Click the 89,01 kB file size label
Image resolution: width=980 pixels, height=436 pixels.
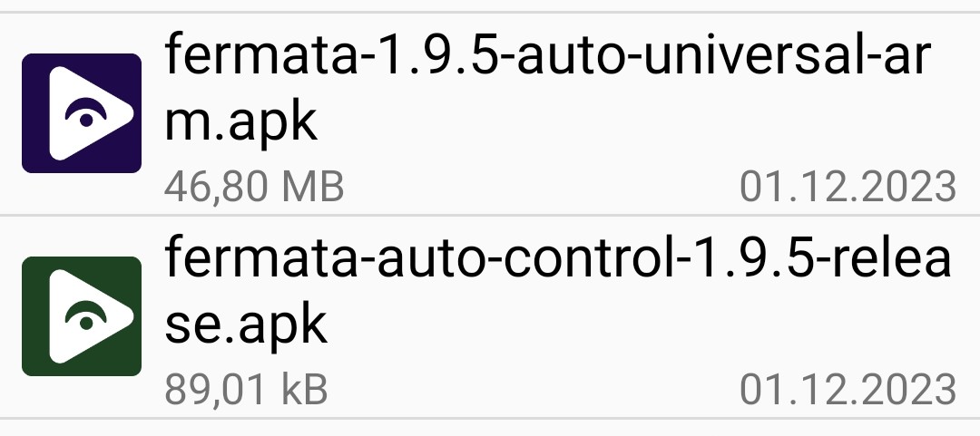(x=246, y=389)
